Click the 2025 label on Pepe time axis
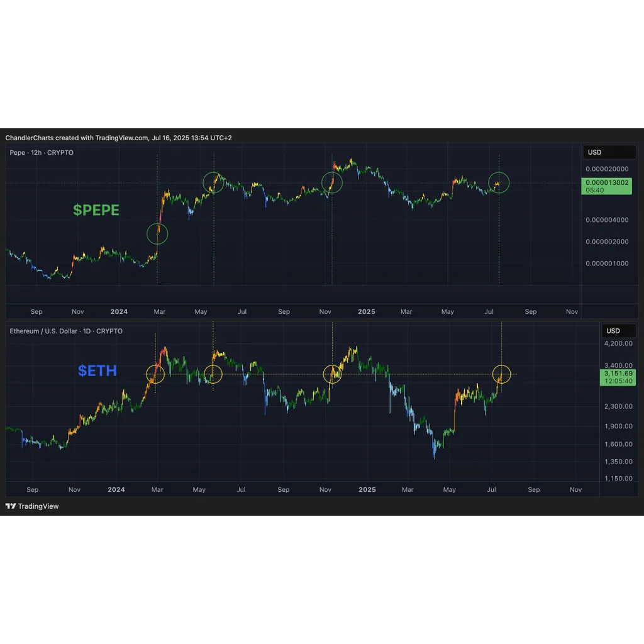The width and height of the screenshot is (644, 644). point(367,311)
